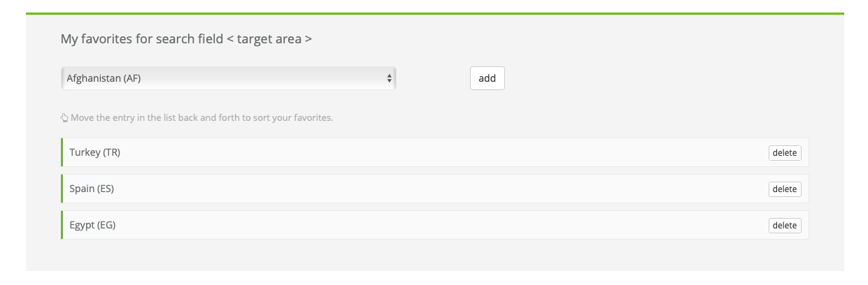Click the "My favorites for search field" heading
Screen dimensions: 868x285
pyautogui.click(x=142, y=39)
